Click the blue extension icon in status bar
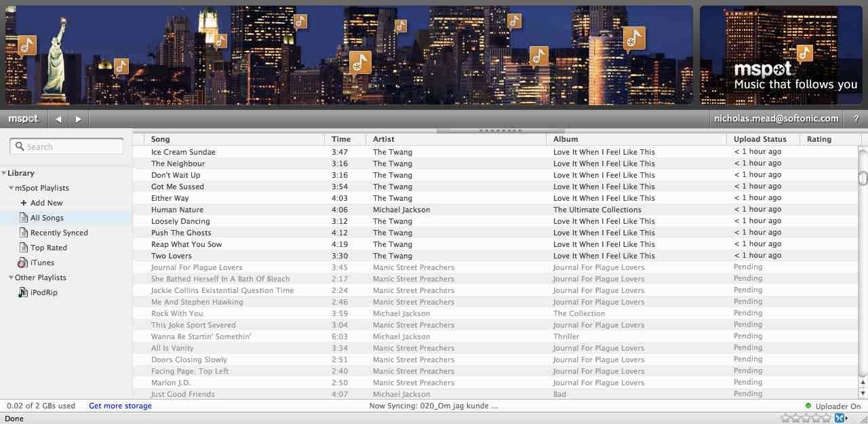The image size is (868, 424). [x=840, y=418]
